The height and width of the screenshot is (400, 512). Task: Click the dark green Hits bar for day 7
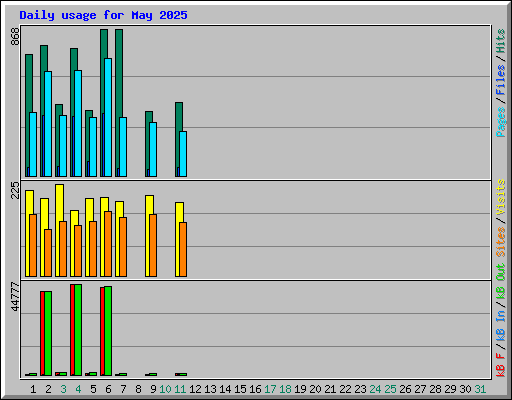[x=119, y=73]
